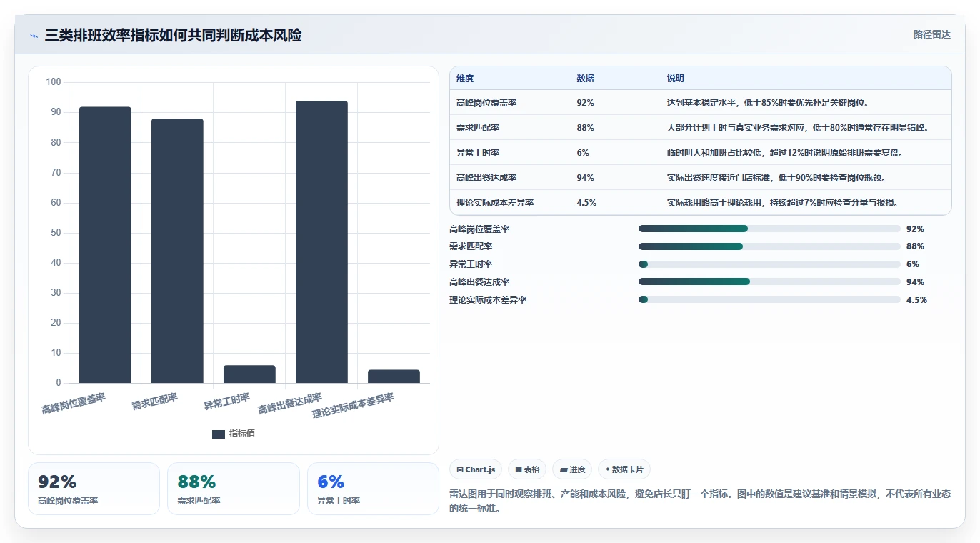This screenshot has height=543, width=980.
Task: Click the description starting 实际耗用略高于
Action: click(x=782, y=203)
